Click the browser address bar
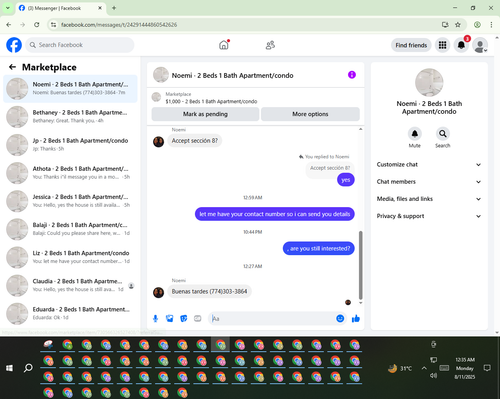 click(247, 25)
